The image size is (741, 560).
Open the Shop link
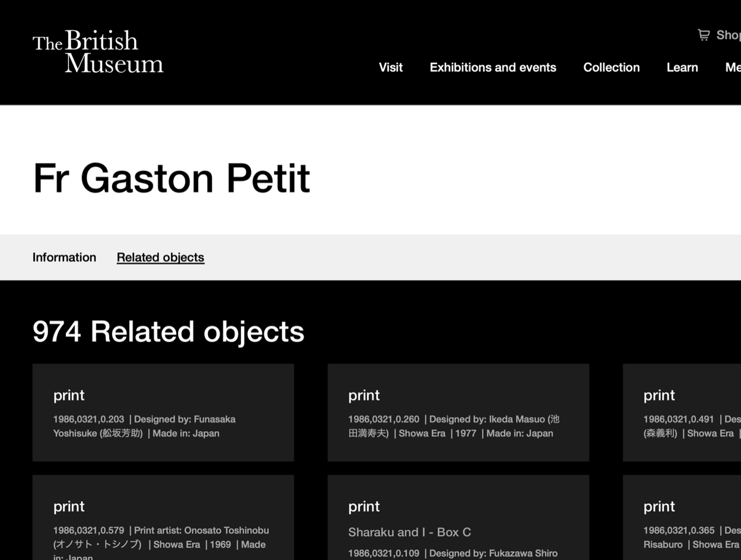(728, 35)
